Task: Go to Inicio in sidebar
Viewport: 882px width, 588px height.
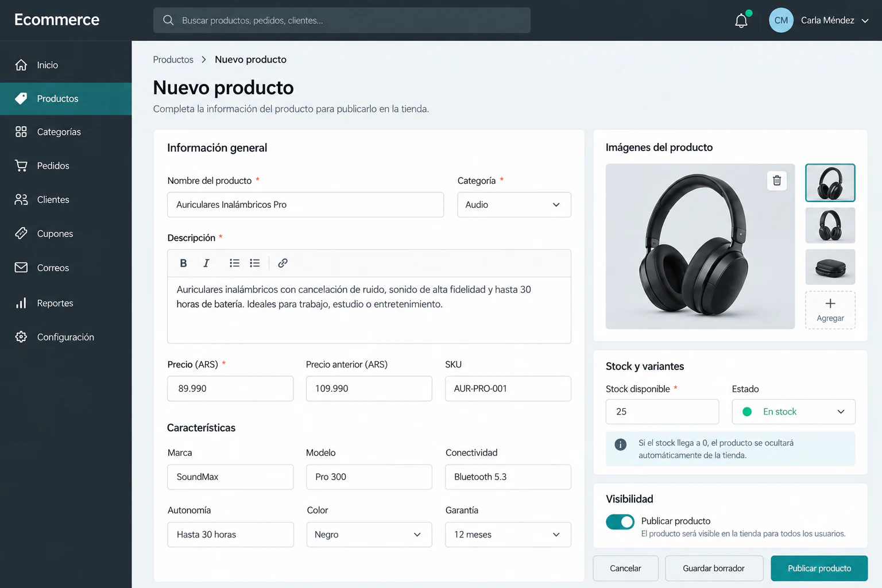Action: [x=66, y=65]
